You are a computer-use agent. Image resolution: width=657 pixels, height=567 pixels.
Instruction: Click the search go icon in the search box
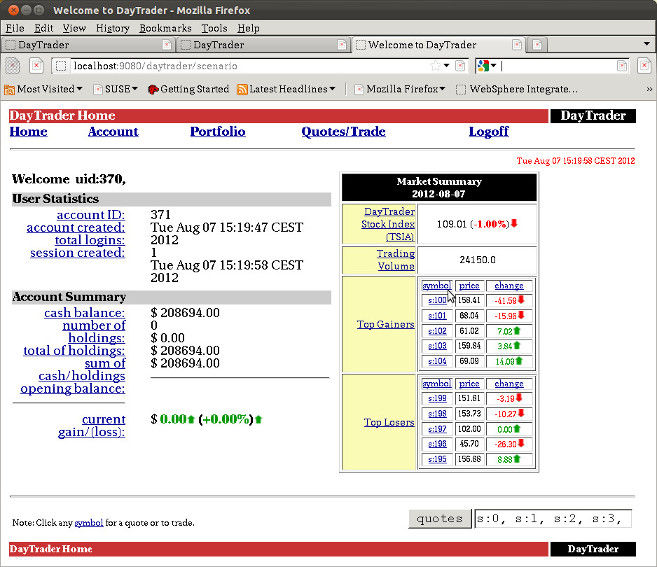coord(622,66)
